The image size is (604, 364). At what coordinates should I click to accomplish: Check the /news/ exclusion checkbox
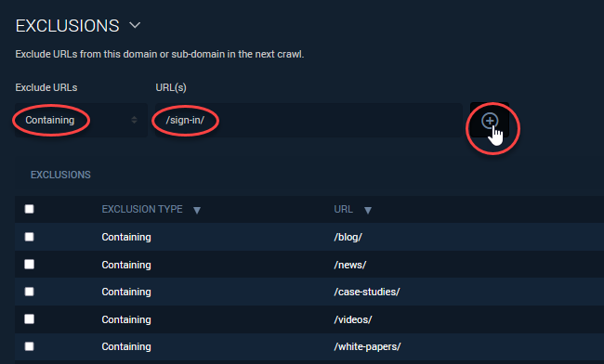[x=30, y=265]
